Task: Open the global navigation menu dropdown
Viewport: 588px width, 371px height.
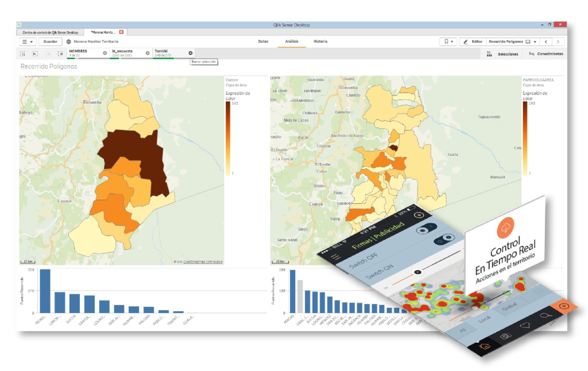Action: [x=27, y=42]
